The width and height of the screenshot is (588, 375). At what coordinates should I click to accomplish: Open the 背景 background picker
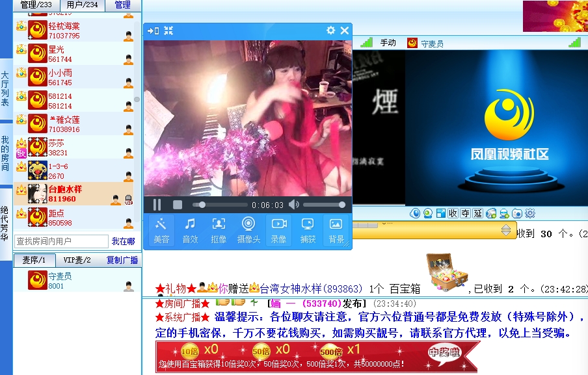point(336,230)
